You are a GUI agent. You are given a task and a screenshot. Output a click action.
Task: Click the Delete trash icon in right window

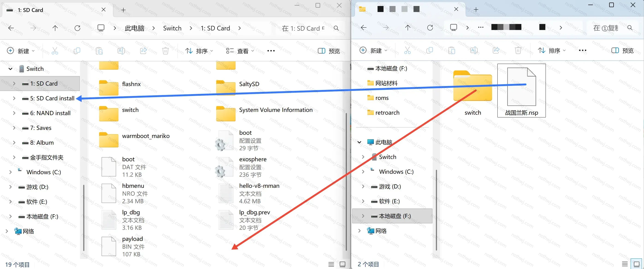[518, 50]
